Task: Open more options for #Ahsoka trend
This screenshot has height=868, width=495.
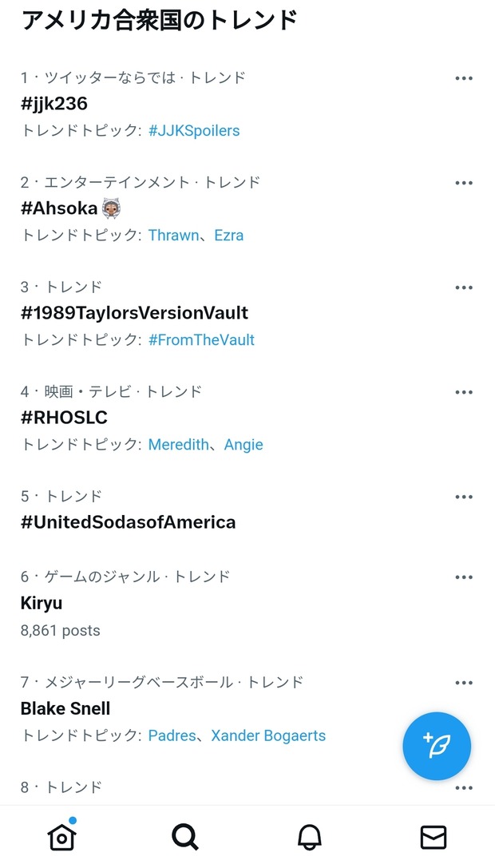Action: (464, 183)
